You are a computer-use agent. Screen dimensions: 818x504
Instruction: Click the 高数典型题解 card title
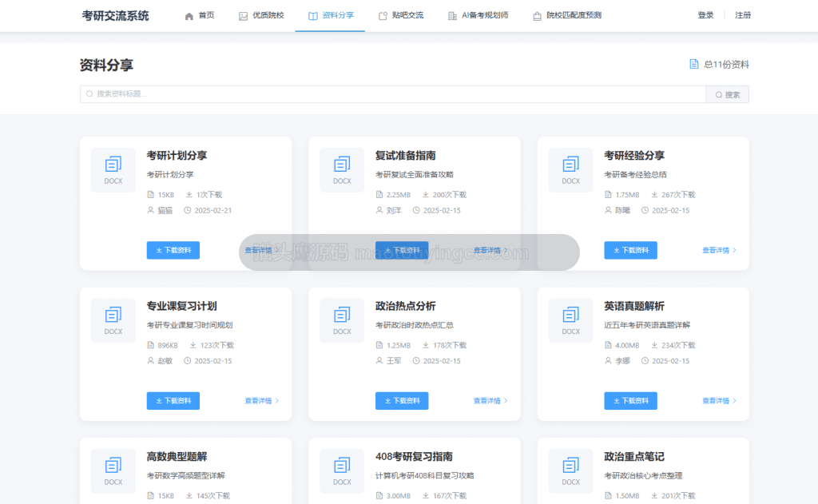pos(177,457)
